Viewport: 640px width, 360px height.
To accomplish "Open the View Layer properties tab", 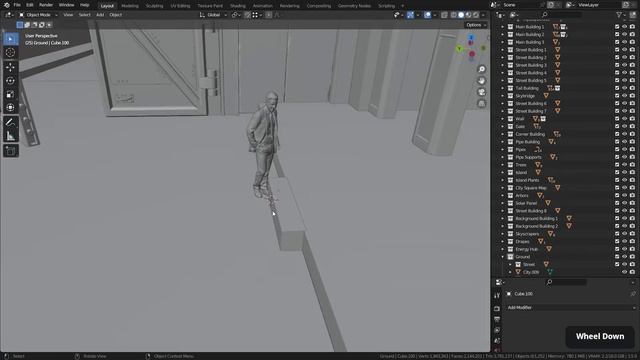I will (x=497, y=330).
